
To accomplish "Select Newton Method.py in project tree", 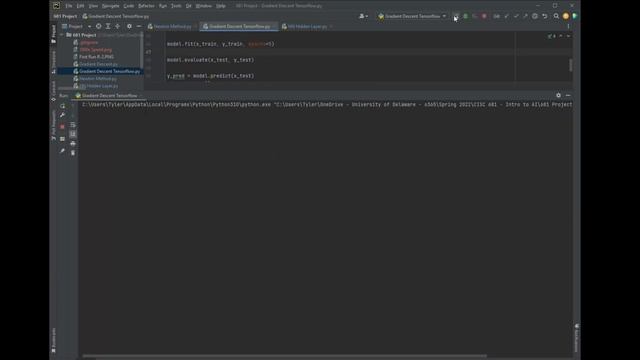I will (98, 78).
